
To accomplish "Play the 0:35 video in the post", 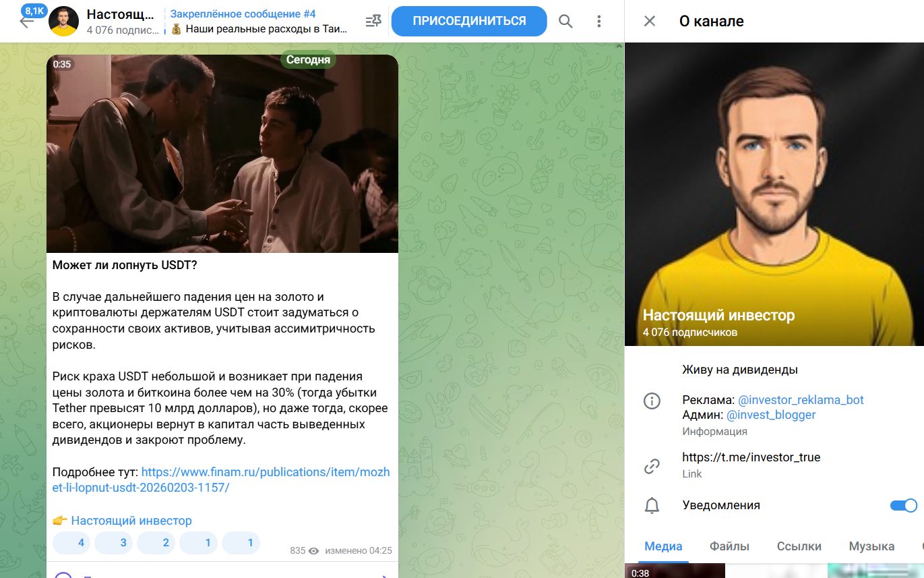I will click(222, 154).
